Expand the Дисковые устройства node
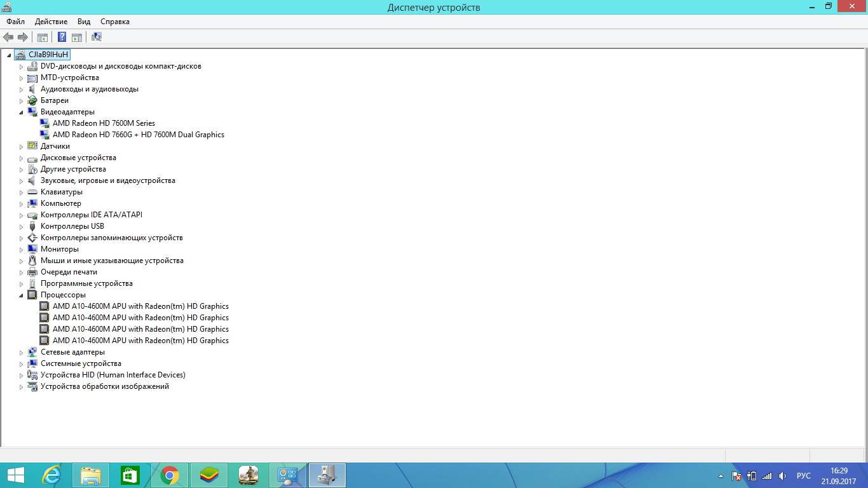This screenshot has height=488, width=868. (x=21, y=158)
